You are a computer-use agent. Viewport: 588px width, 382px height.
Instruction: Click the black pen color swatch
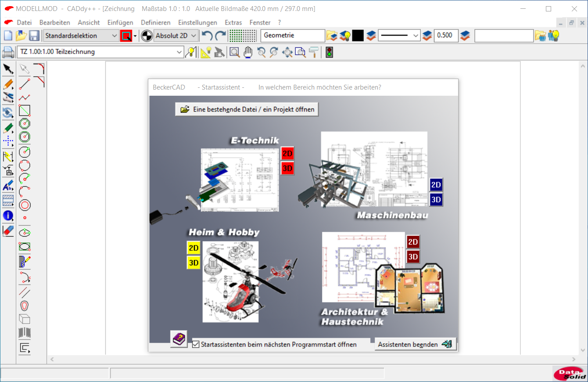(x=358, y=36)
